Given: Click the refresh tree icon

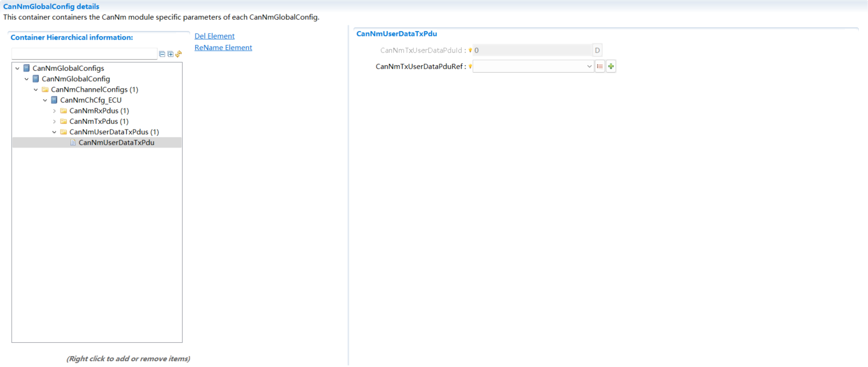Looking at the screenshot, I should tap(179, 54).
